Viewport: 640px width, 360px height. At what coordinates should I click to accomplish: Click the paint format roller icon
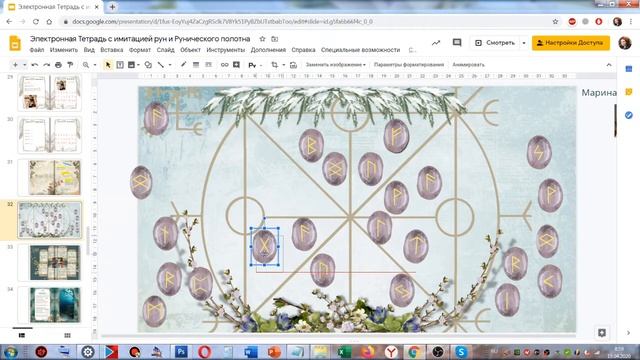[70, 65]
